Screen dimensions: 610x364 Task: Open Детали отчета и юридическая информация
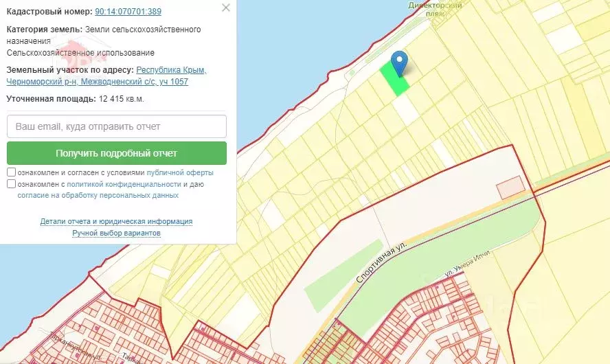[116, 221]
